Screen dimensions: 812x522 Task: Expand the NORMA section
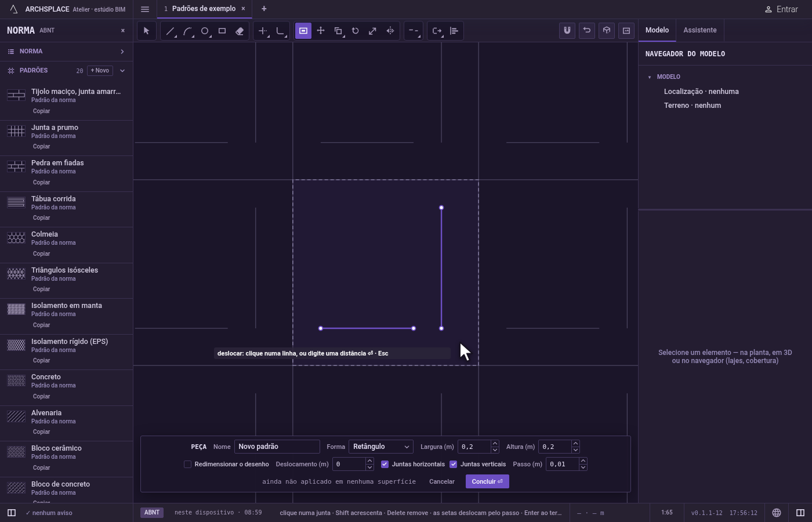pyautogui.click(x=67, y=52)
